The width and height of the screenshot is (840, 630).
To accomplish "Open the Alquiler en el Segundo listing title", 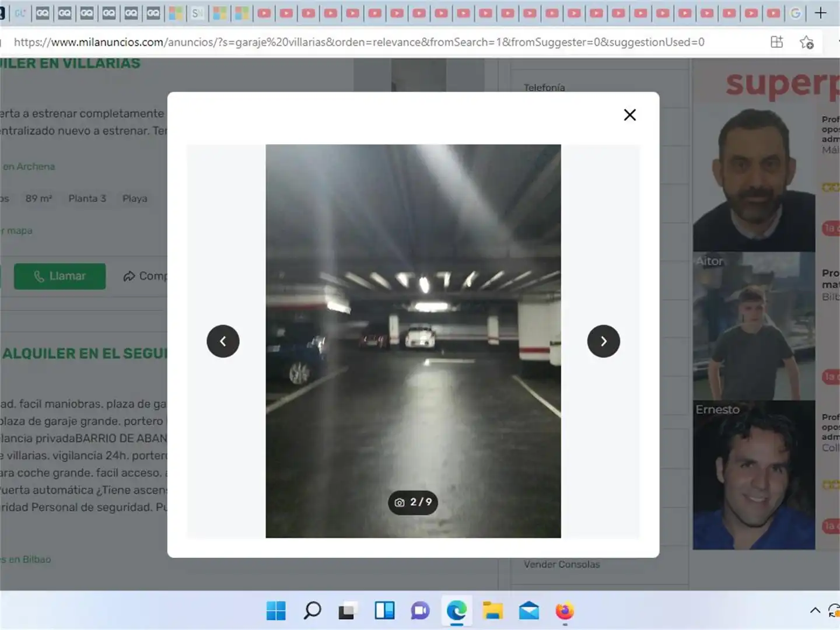I will [85, 353].
